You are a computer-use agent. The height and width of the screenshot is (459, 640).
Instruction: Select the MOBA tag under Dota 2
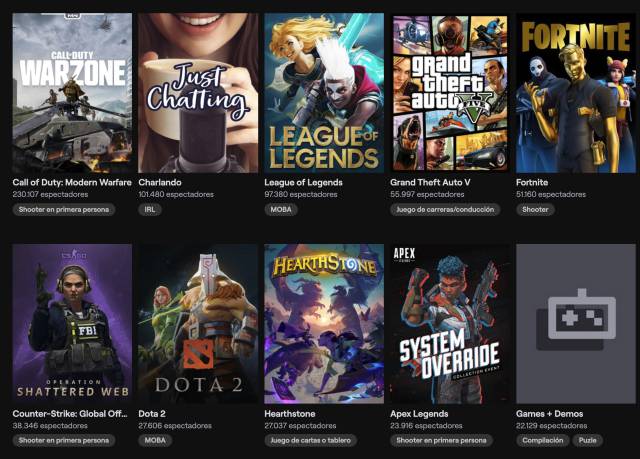click(155, 440)
